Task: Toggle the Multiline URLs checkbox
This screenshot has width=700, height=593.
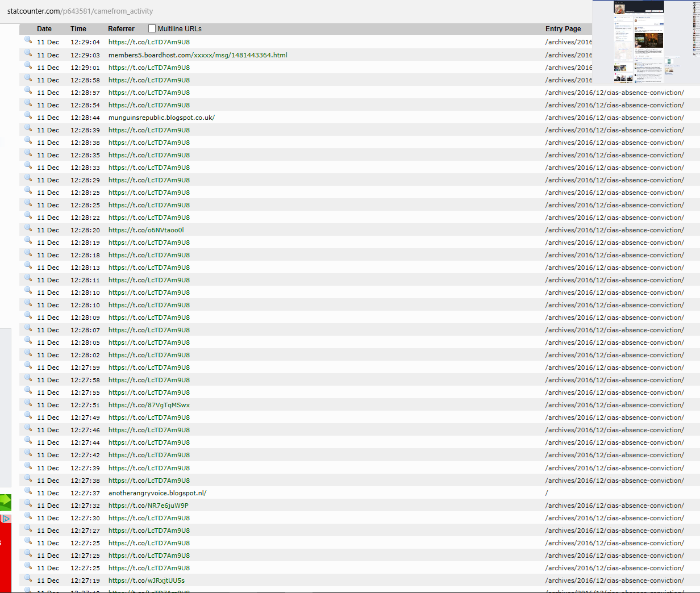Action: [152, 28]
